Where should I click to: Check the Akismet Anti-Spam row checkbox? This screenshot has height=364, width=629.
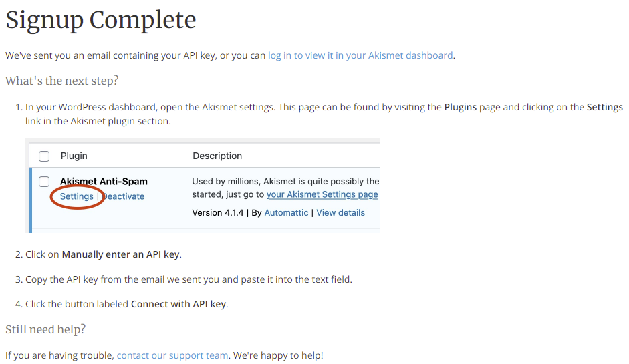point(44,182)
